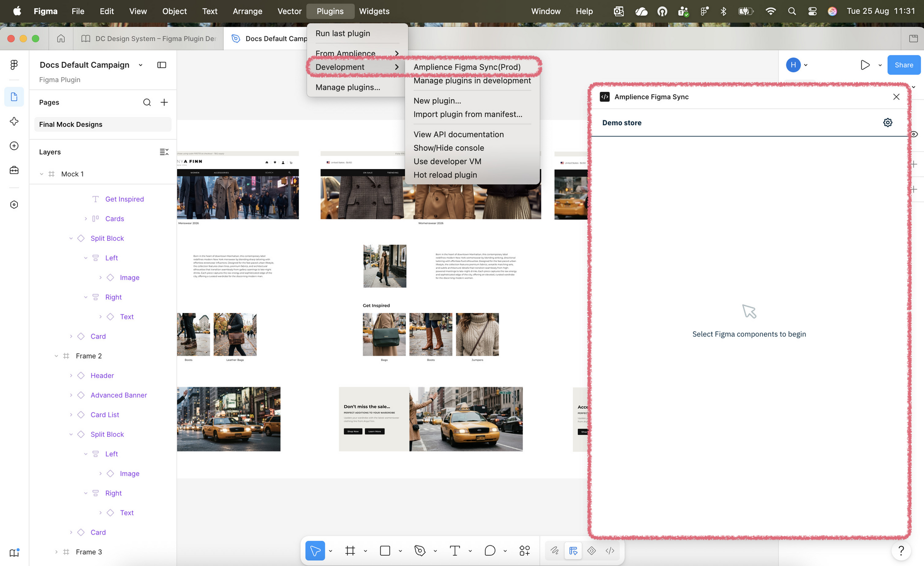The height and width of the screenshot is (566, 924).
Task: Expand the Advanced Banner layer
Action: [x=71, y=395]
